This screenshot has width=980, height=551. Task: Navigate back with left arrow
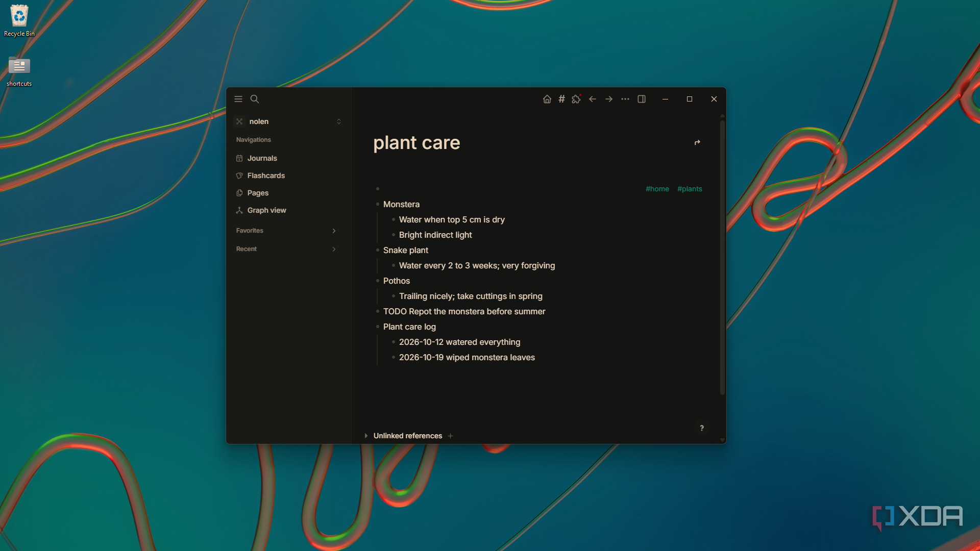coord(593,99)
